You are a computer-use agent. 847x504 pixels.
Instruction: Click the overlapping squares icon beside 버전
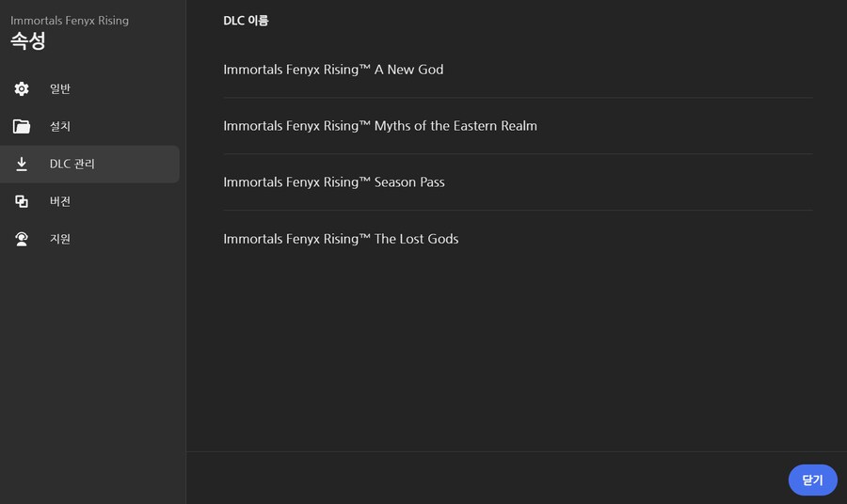[22, 201]
